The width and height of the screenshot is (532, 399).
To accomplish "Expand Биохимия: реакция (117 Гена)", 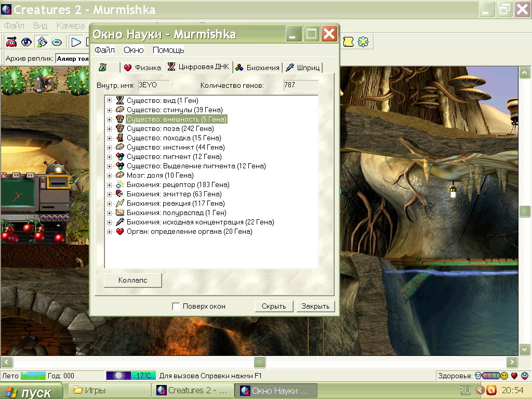I will [109, 204].
